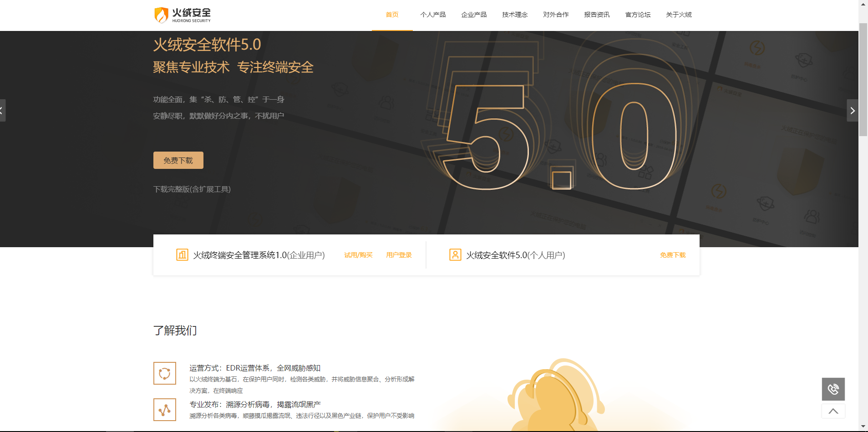Click the orange flame illustration
Viewport: 868px width, 432px height.
click(x=555, y=395)
